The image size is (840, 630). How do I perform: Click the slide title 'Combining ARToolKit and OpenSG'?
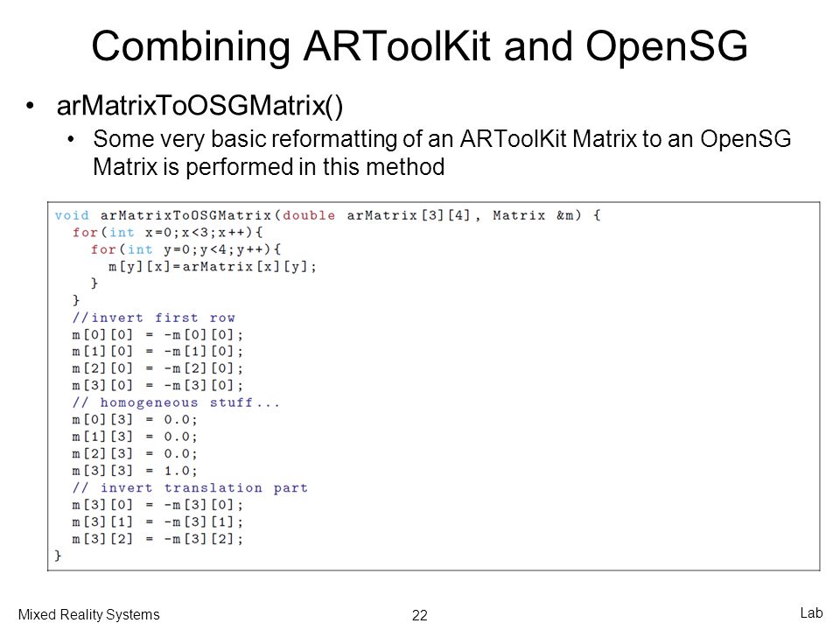tap(419, 46)
